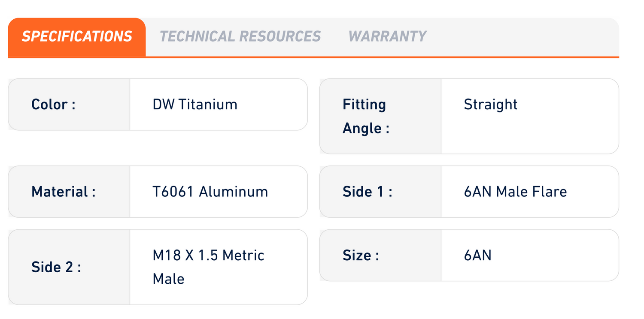The height and width of the screenshot is (319, 644).
Task: Click the Color label cell
Action: point(69,104)
